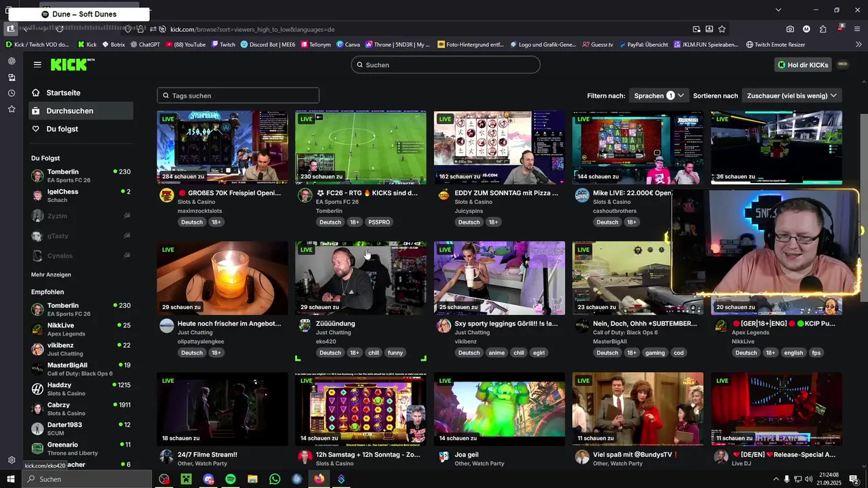This screenshot has width=868, height=488.
Task: Click vikibenz avatar beside Sxy sporty title
Action: [443, 326]
